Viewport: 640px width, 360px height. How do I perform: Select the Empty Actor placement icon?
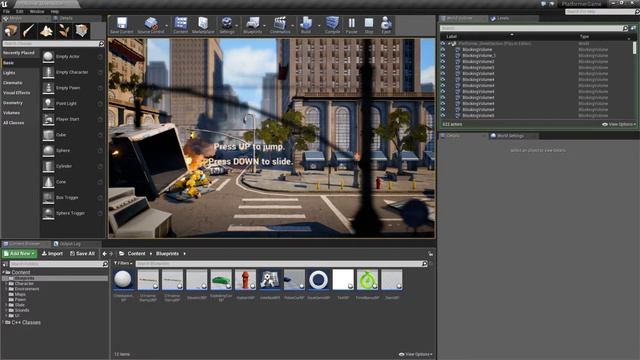point(48,57)
